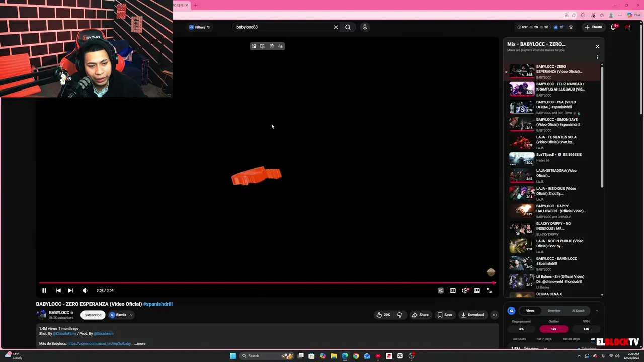Click the vidIQ icon in player controls
The height and width of the screenshot is (362, 644).
pos(441,290)
